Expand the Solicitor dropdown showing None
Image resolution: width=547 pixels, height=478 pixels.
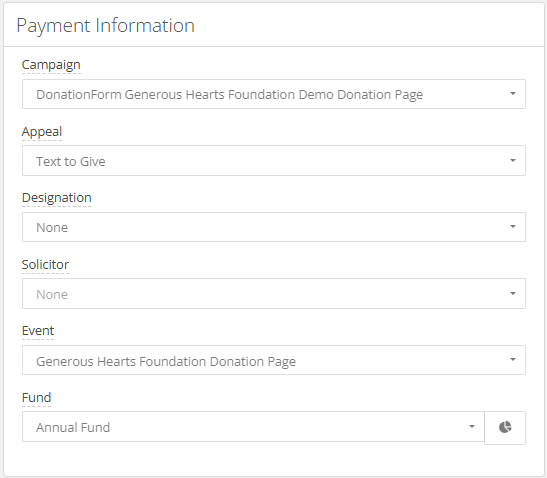[x=274, y=294]
